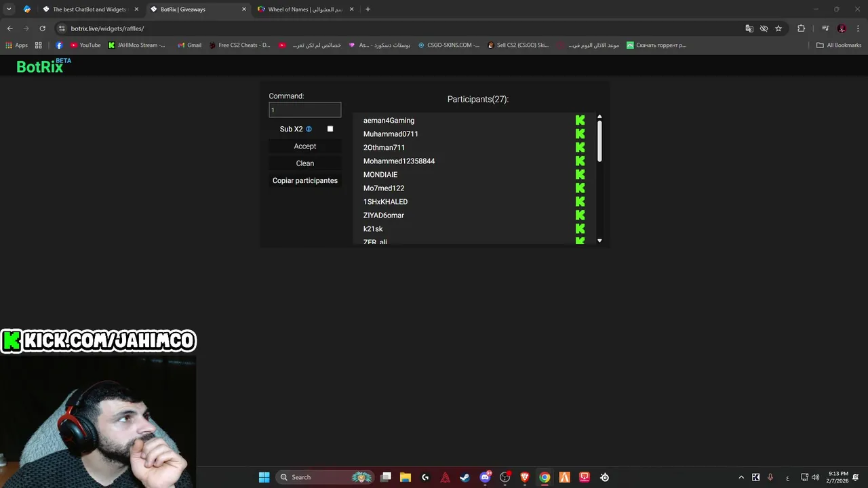The width and height of the screenshot is (868, 488).
Task: Select participant 2Othman711
Action: click(384, 148)
